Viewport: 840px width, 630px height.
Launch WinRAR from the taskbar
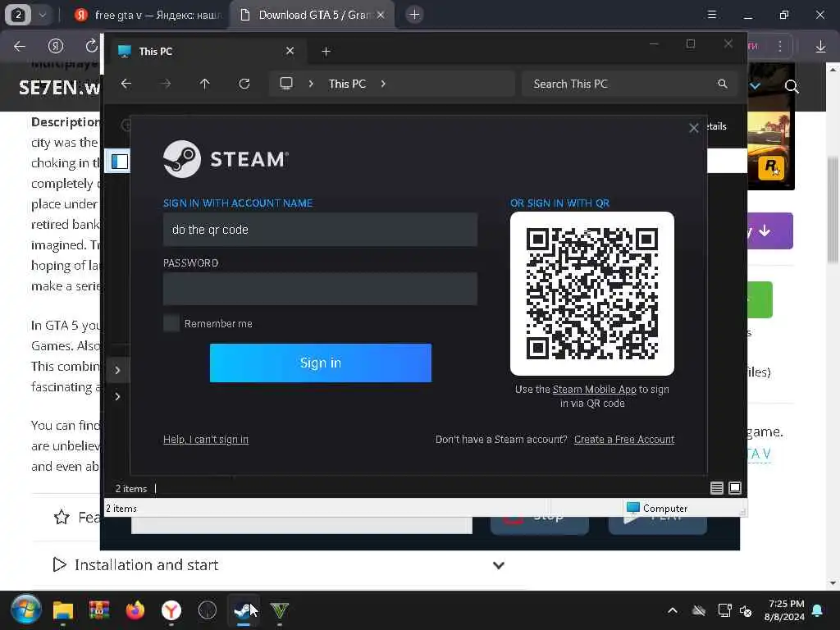[x=99, y=610]
